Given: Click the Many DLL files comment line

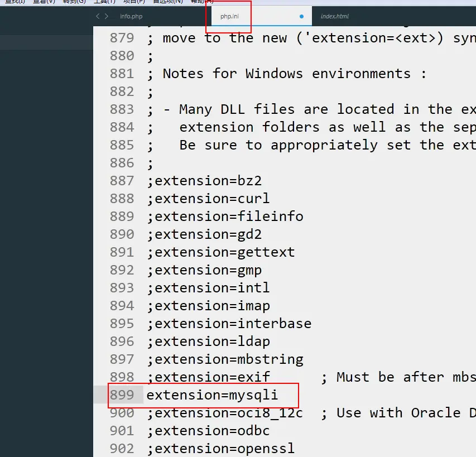Looking at the screenshot, I should tap(311, 109).
